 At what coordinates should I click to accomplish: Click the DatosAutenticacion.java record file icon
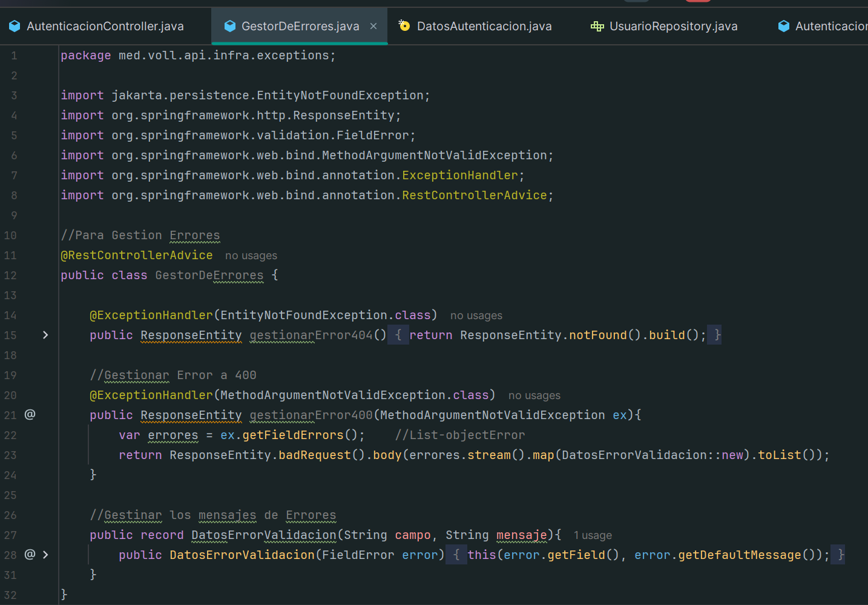coord(404,26)
